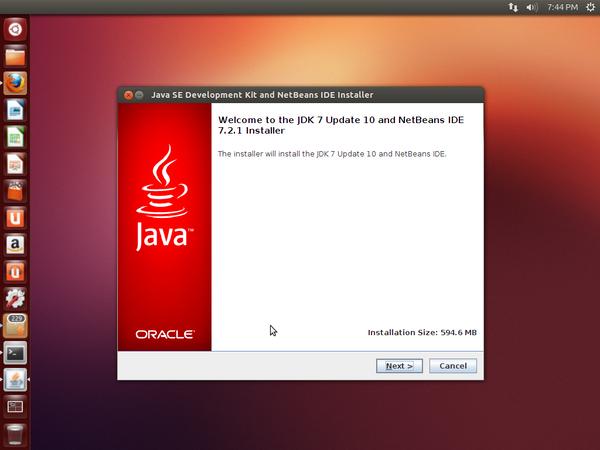Click the welcome heading about JDK 7 Update 10
The image size is (600, 450).
click(x=341, y=125)
